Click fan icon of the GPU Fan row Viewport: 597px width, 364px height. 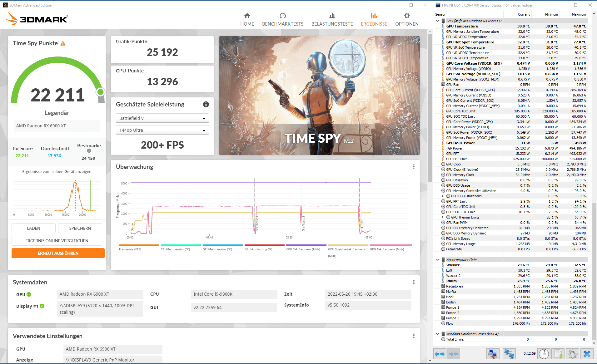[443, 85]
